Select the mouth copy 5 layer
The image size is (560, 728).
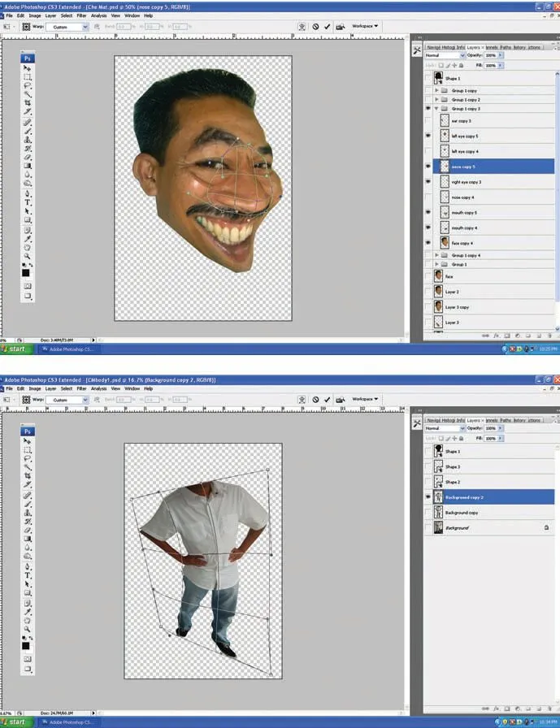coord(493,212)
